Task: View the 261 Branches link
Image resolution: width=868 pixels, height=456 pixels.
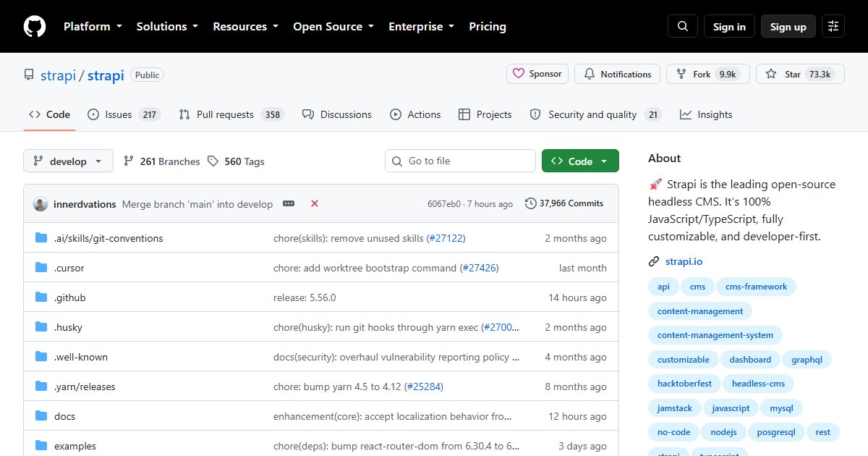Action: pos(161,161)
